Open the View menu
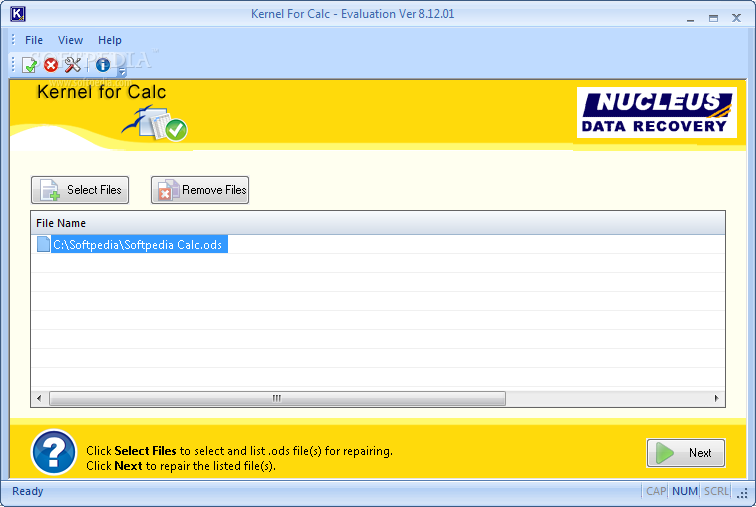 pos(70,40)
